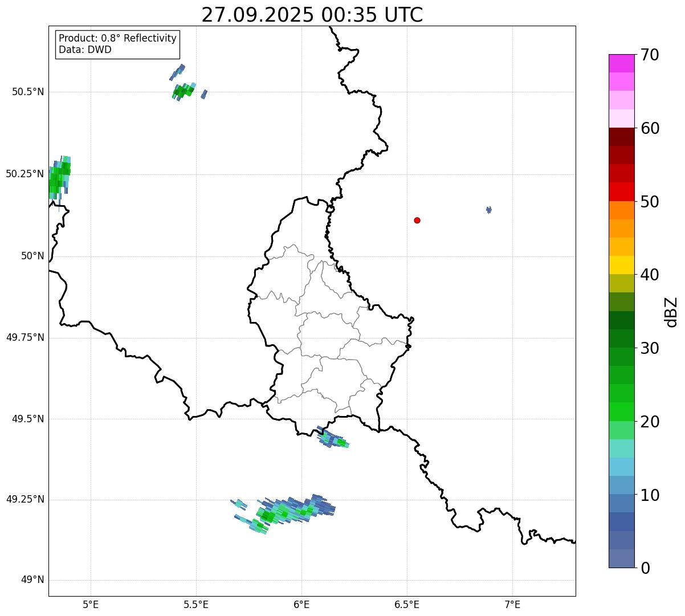The height and width of the screenshot is (616, 685).
Task: Click the 50.5°N latitude label
Action: 27,92
